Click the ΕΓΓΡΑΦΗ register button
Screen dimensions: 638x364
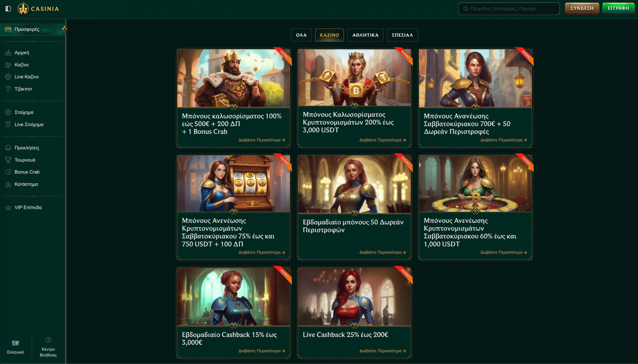coord(618,8)
